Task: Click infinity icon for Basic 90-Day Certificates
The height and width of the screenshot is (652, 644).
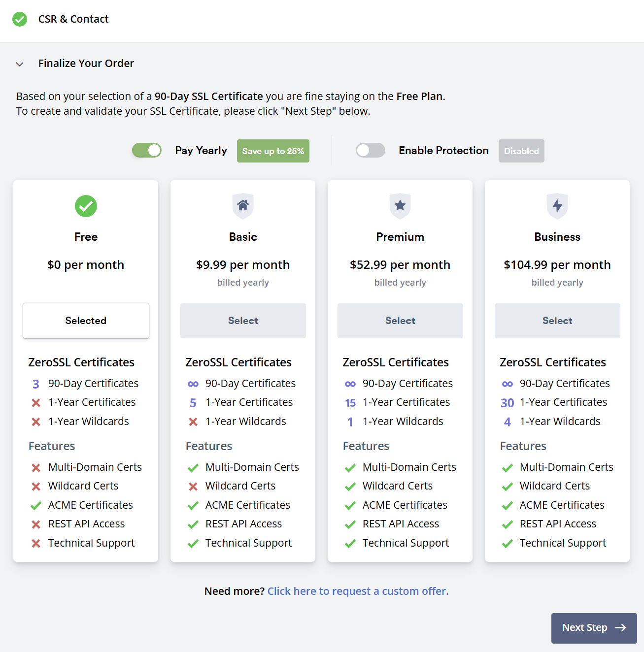Action: [x=193, y=384]
